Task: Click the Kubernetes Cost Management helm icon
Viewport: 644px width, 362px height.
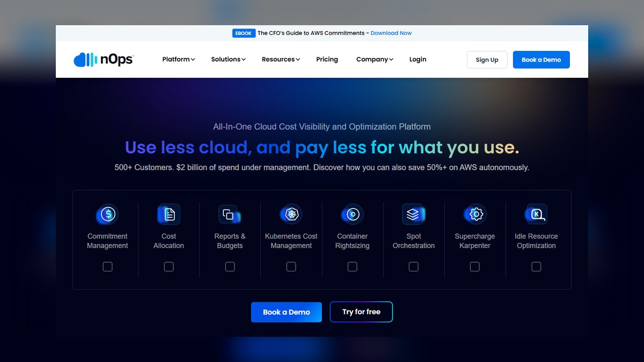Action: point(291,215)
